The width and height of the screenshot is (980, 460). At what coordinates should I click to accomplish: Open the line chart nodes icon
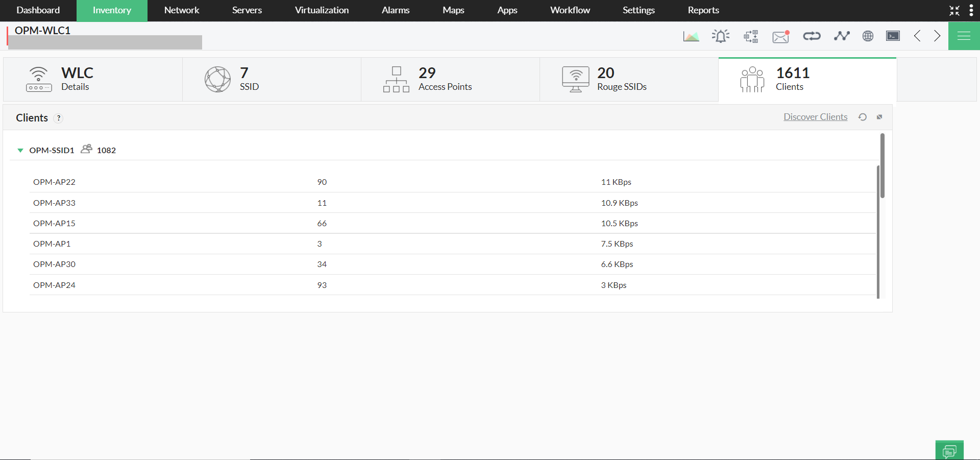pyautogui.click(x=842, y=36)
